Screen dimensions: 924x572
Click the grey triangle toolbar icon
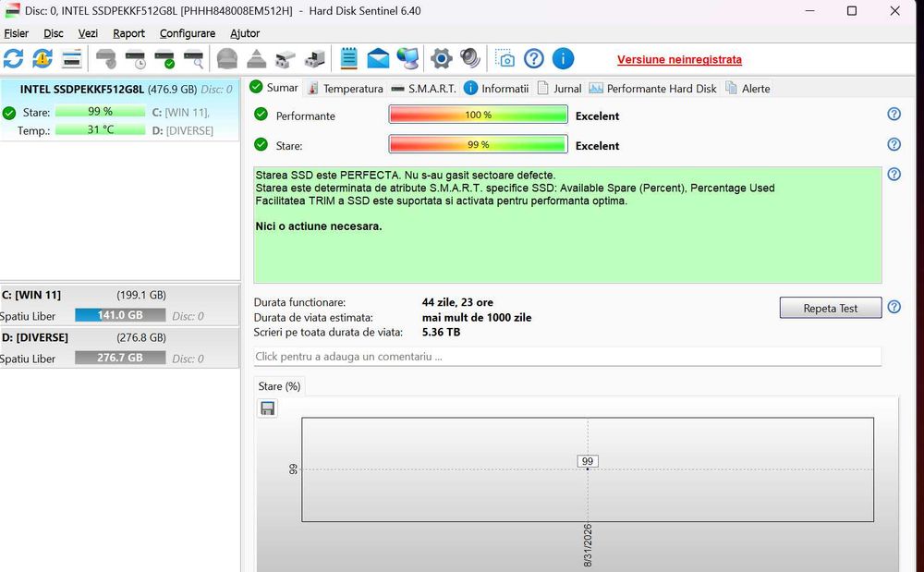[256, 59]
